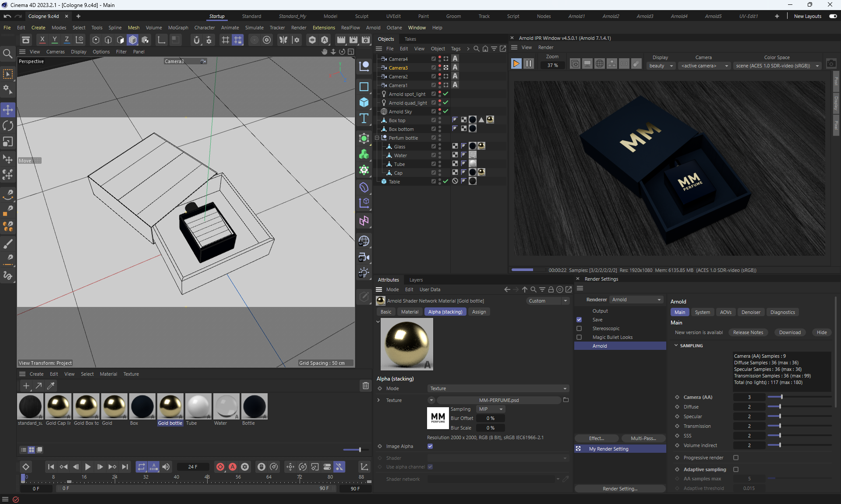The height and width of the screenshot is (504, 841).
Task: Select the Rotate tool in left toolbar
Action: coord(8,126)
